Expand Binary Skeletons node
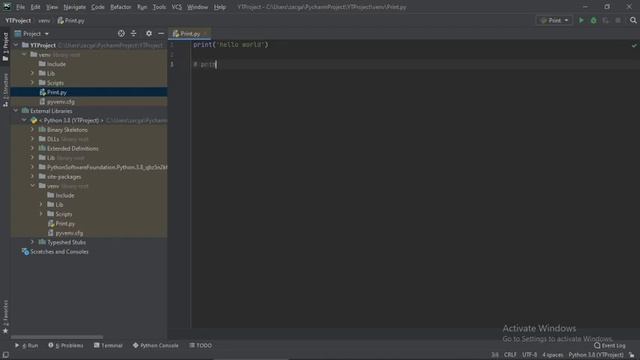The height and width of the screenshot is (360, 640). point(32,129)
